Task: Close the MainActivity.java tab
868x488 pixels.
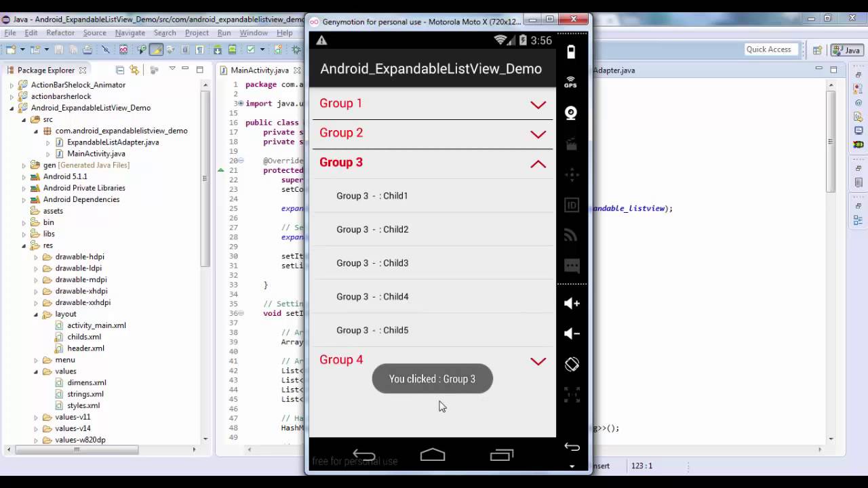Action: coord(297,70)
